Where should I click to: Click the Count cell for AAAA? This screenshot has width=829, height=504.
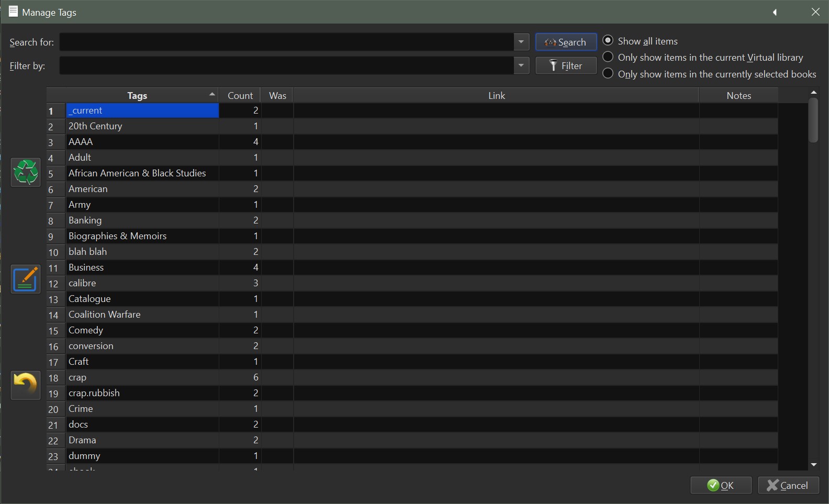click(x=240, y=142)
